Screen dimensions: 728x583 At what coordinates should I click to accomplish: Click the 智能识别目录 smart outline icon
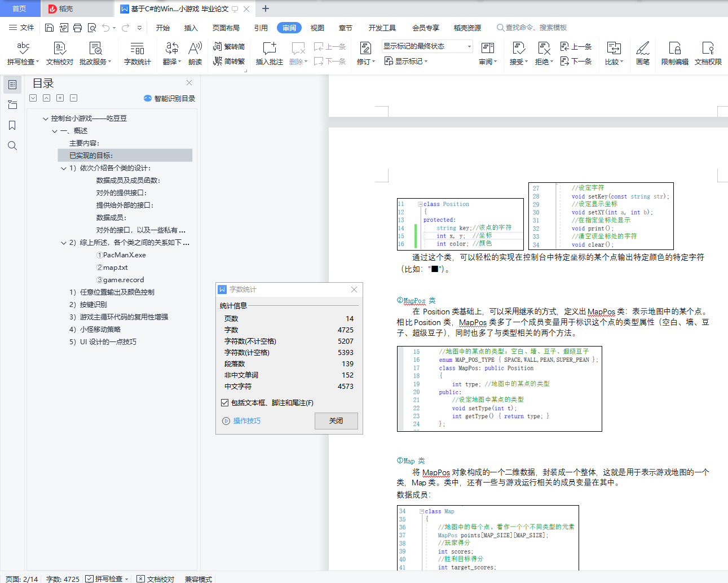point(148,98)
